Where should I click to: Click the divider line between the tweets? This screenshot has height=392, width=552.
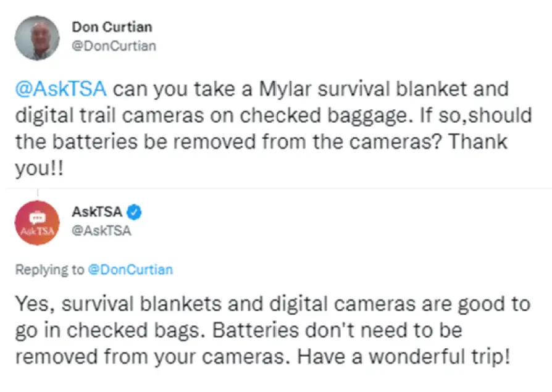[x=278, y=188]
